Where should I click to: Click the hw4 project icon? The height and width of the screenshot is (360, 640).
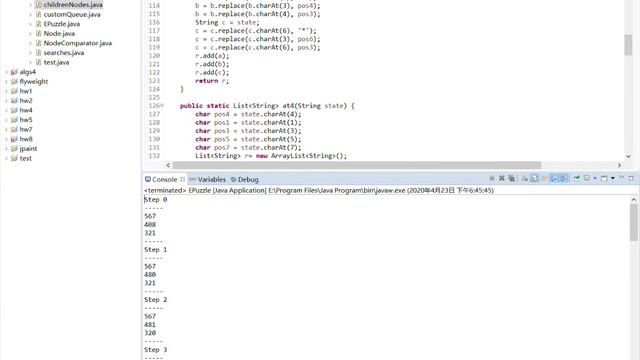tap(14, 110)
